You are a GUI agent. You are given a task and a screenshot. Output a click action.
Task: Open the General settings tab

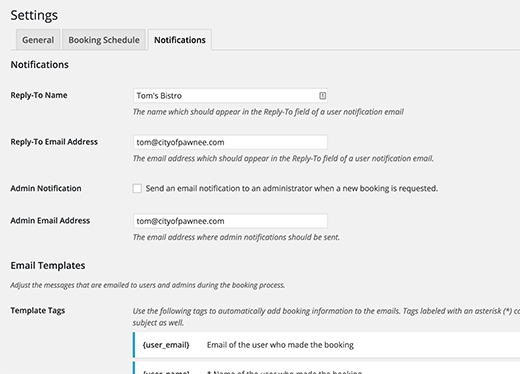pos(38,40)
